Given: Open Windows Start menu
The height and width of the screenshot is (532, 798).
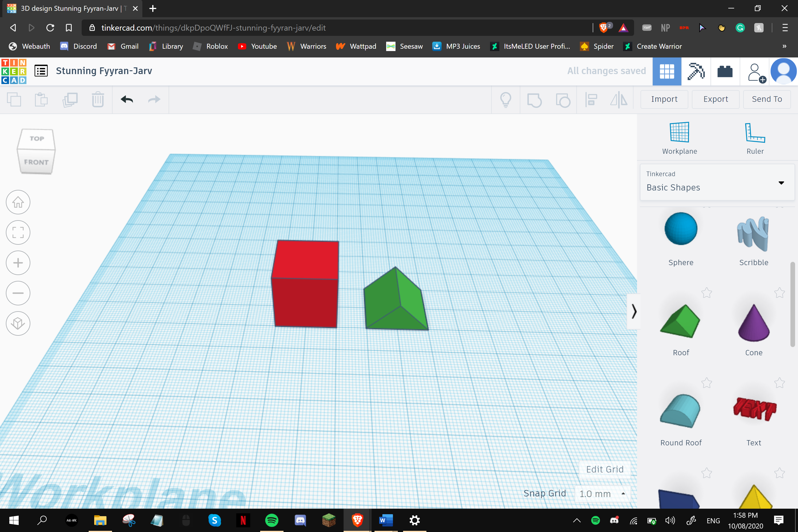Looking at the screenshot, I should (x=14, y=520).
